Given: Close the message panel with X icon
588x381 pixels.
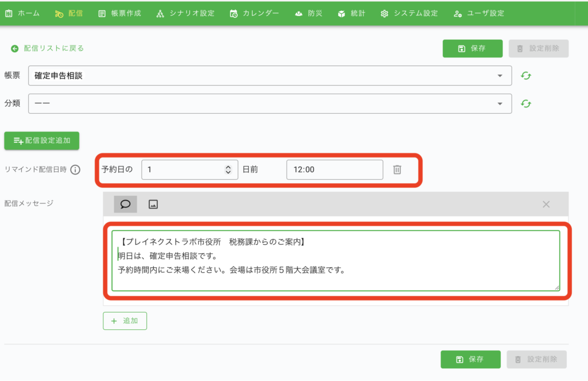Looking at the screenshot, I should (x=546, y=204).
